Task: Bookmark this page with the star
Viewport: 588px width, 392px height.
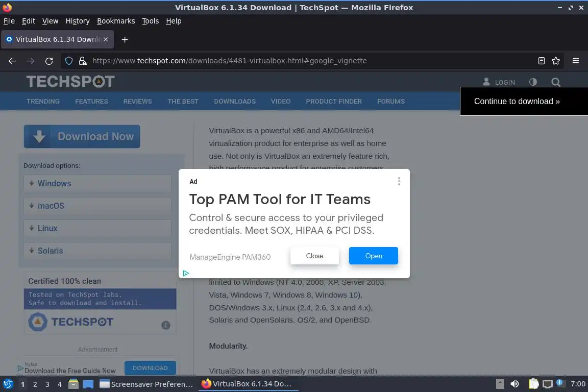Action: [x=556, y=61]
